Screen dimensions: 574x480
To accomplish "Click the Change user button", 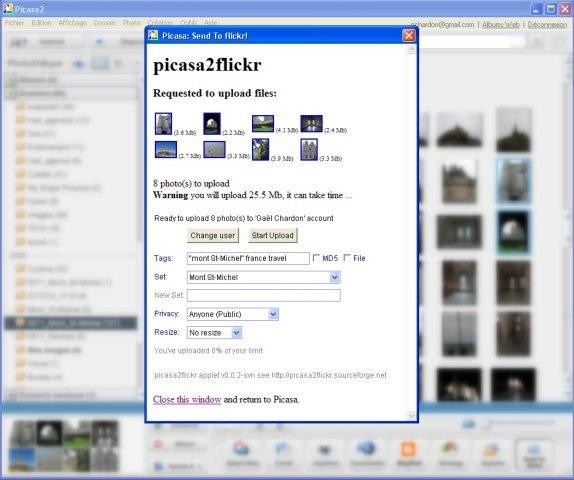I will [x=213, y=235].
